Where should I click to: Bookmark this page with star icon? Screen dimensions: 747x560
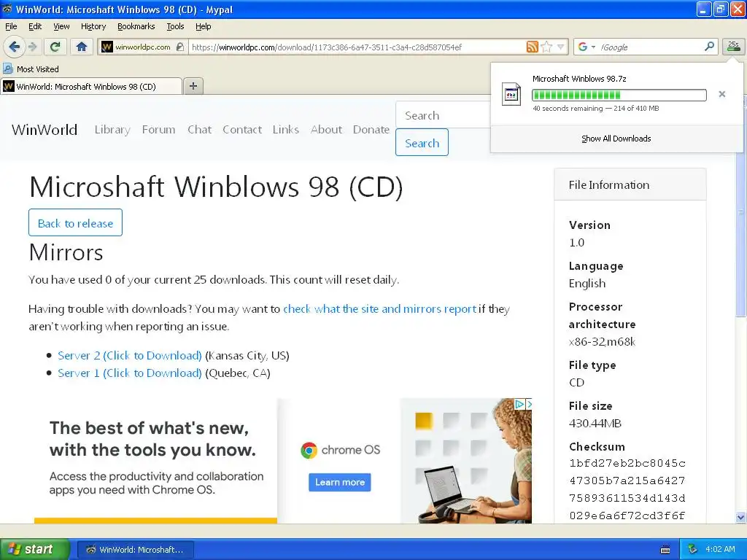pos(546,47)
